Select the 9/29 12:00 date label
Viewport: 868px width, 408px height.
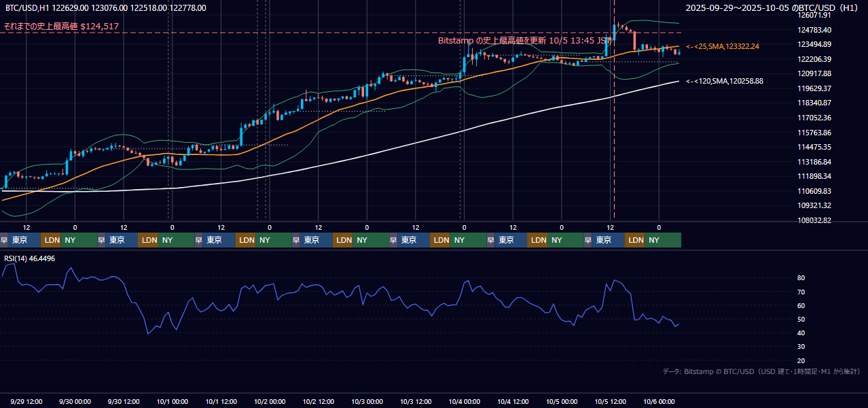(26, 402)
